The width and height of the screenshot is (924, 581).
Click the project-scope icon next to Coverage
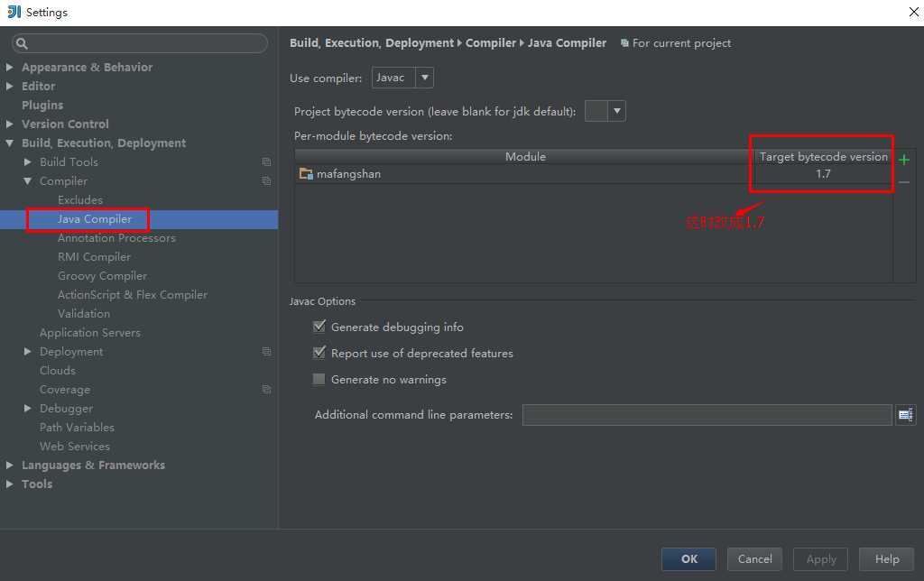tap(266, 390)
